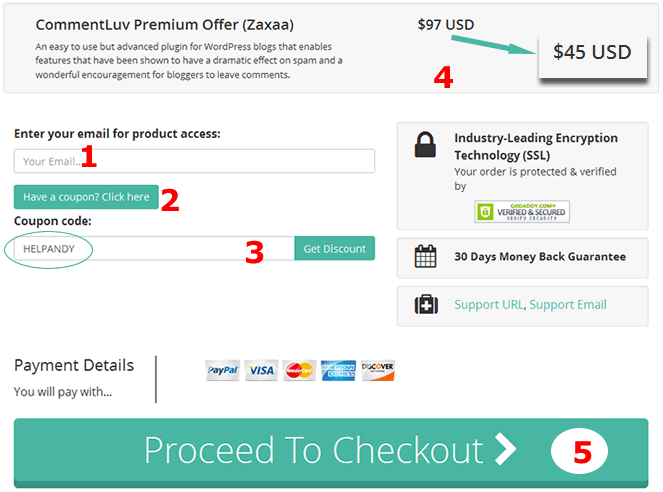Image resolution: width=663 pixels, height=492 pixels.
Task: Click the American Express card icon
Action: [338, 371]
